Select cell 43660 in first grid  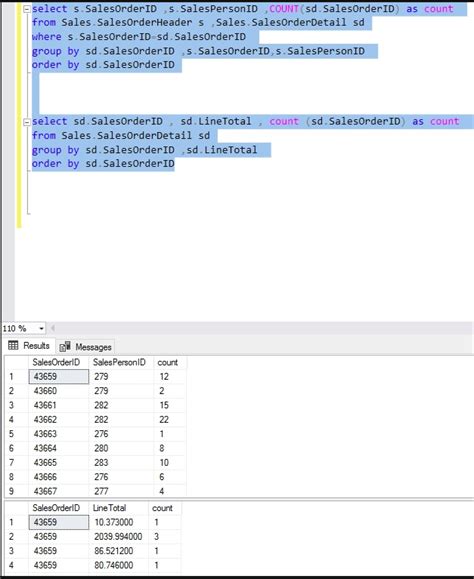point(58,391)
